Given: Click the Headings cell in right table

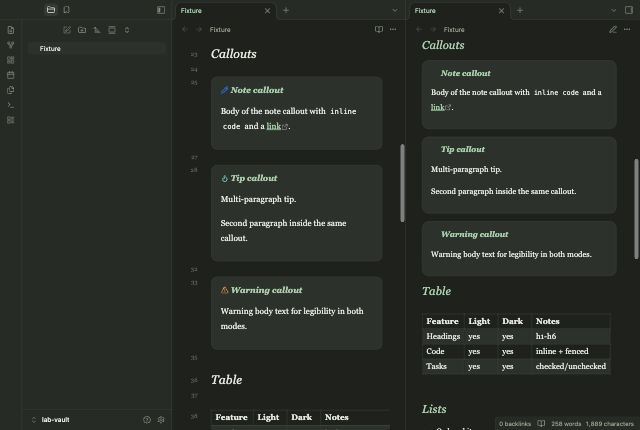Looking at the screenshot, I should pos(443,336).
